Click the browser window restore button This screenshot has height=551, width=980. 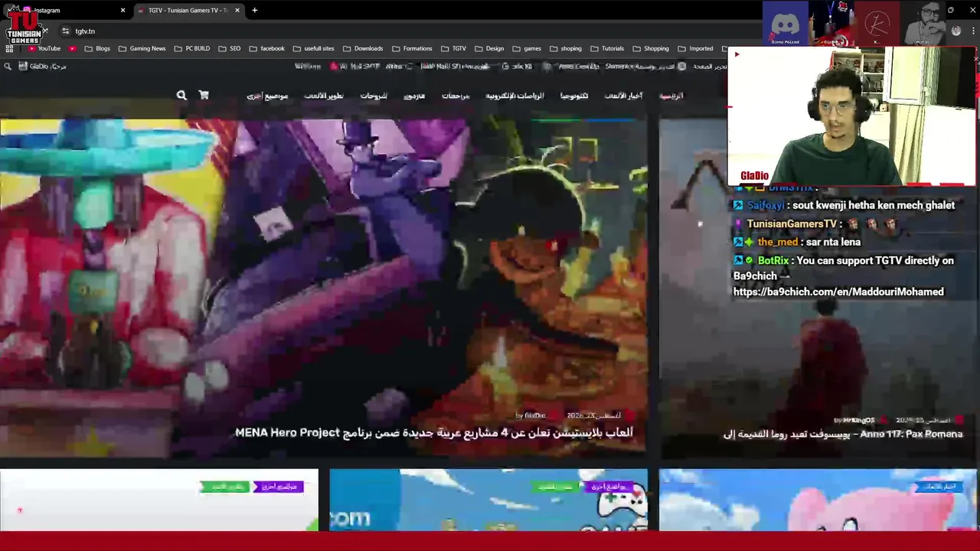(951, 10)
